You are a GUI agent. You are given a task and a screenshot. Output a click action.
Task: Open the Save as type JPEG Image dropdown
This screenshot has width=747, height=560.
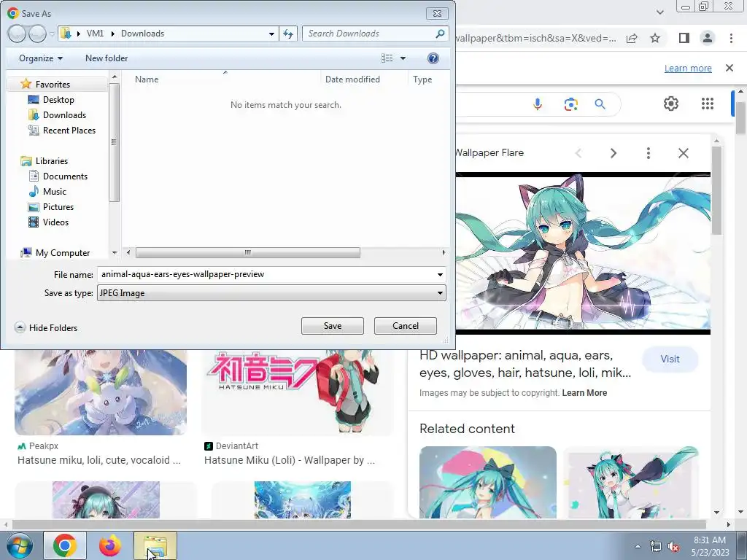[271, 293]
